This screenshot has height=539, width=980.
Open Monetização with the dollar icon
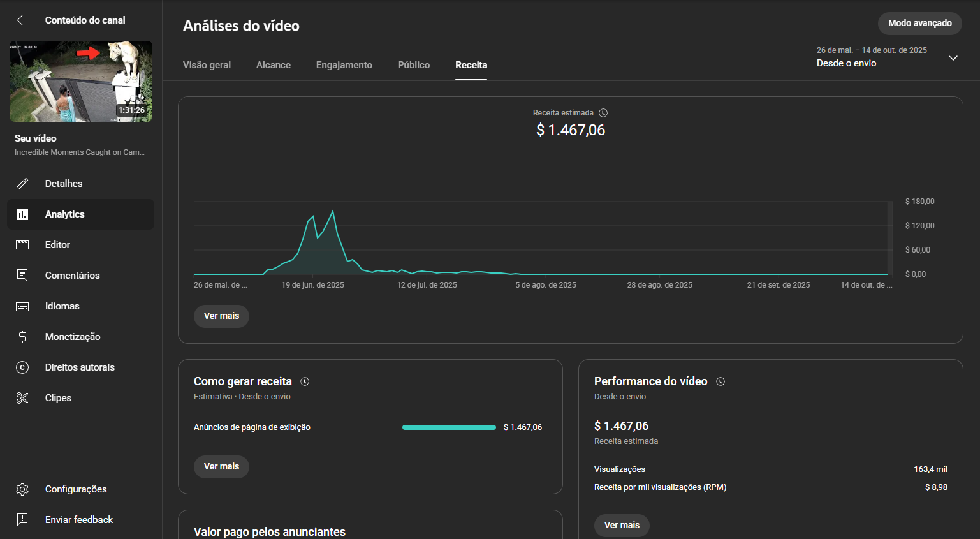coord(22,337)
